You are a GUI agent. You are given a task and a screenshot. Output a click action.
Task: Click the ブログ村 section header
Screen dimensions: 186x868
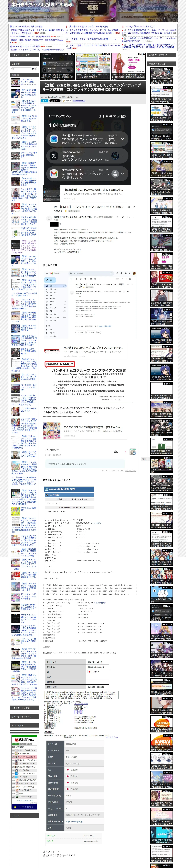(x=24, y=816)
